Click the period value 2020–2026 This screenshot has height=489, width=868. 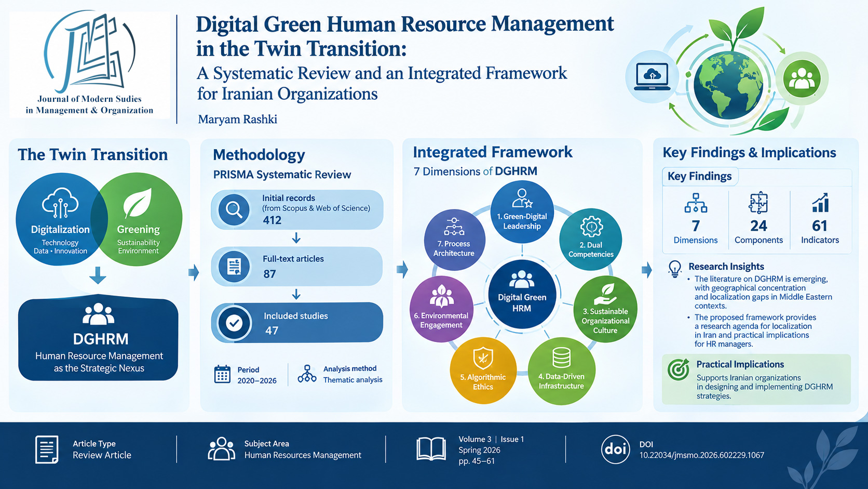point(257,381)
